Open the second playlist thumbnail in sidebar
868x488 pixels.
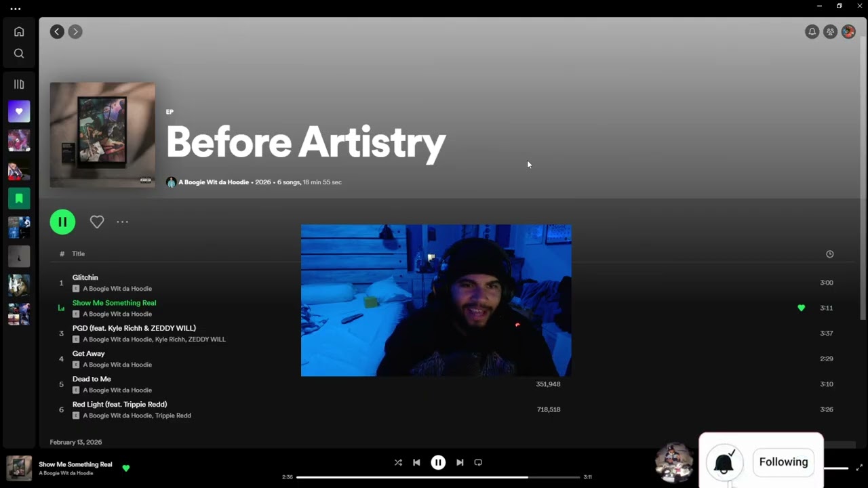coord(19,140)
